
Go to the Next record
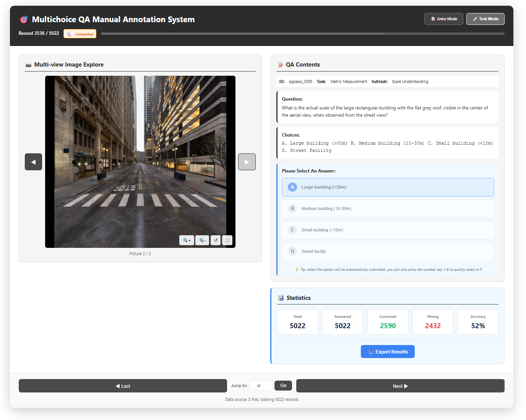click(x=400, y=386)
